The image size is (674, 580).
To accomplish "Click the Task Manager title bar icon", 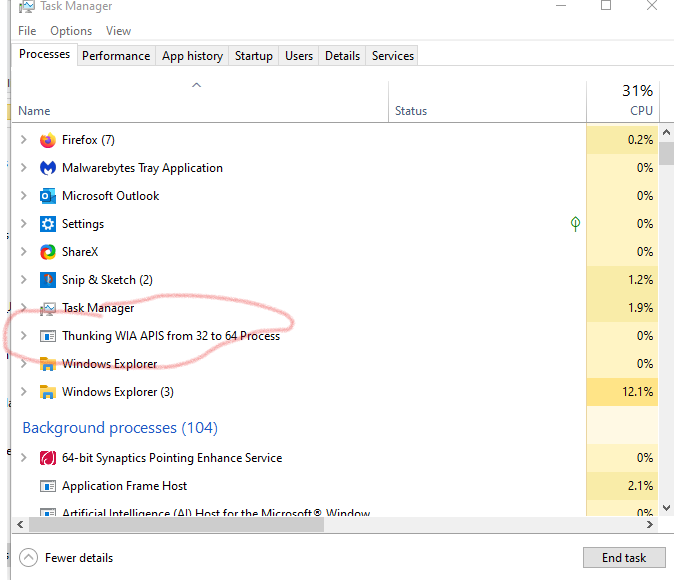I will pyautogui.click(x=27, y=6).
